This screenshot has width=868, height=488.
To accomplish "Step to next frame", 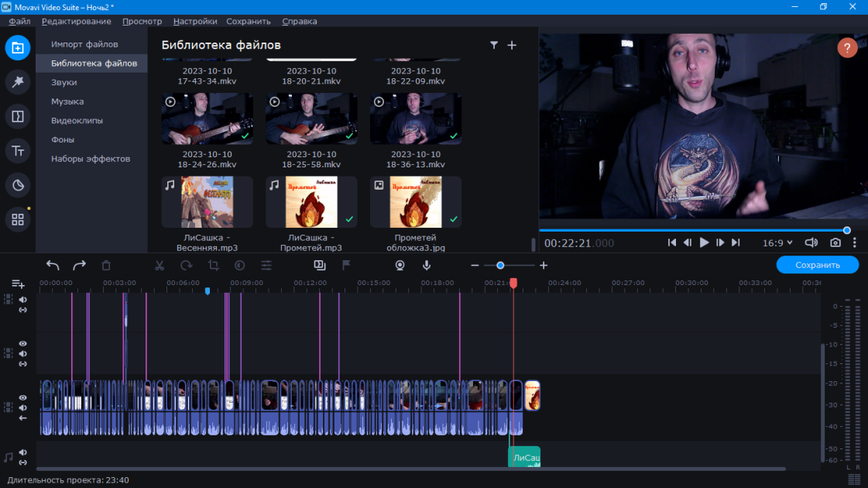I will click(x=719, y=242).
